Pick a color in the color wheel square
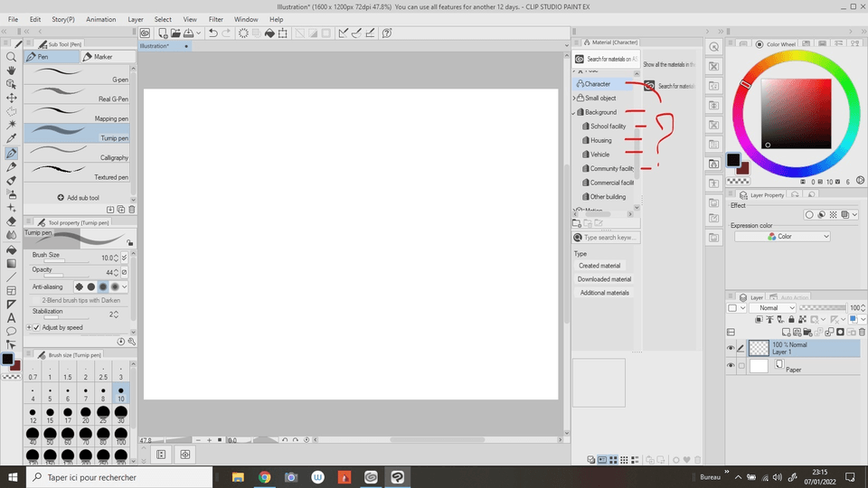868x488 pixels. (796, 114)
